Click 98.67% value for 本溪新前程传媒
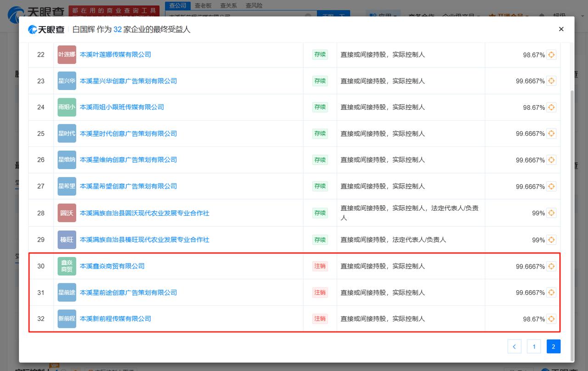The image size is (588, 371). [534, 319]
